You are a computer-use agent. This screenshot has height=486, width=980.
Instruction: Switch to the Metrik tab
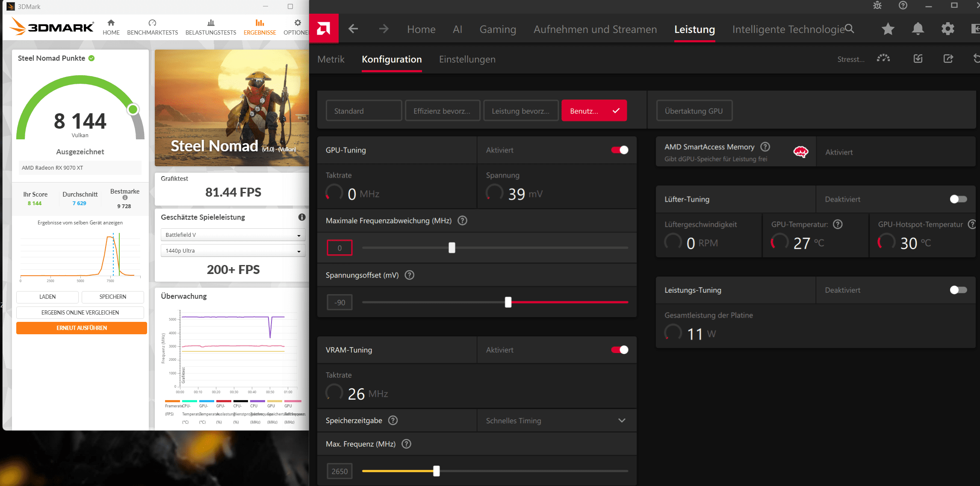331,59
